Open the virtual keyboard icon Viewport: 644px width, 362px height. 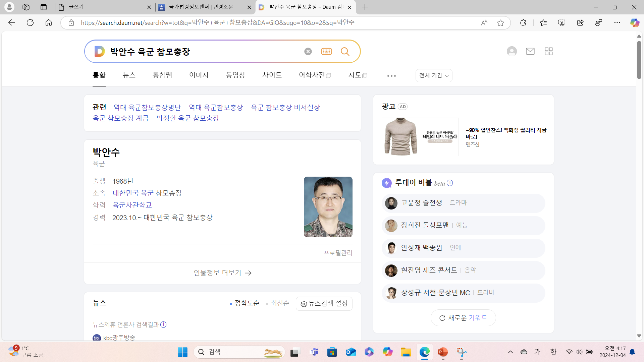point(326,51)
